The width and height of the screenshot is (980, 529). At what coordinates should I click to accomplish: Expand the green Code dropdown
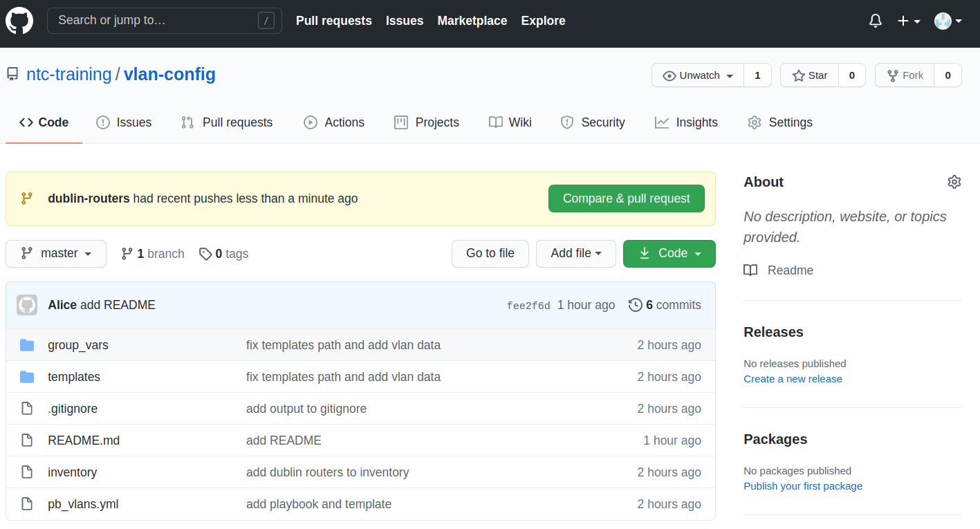point(669,254)
